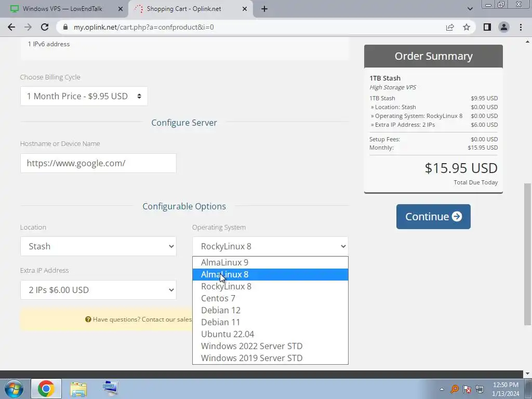
Task: Select Ubuntu 22.04 option
Action: pos(270,334)
